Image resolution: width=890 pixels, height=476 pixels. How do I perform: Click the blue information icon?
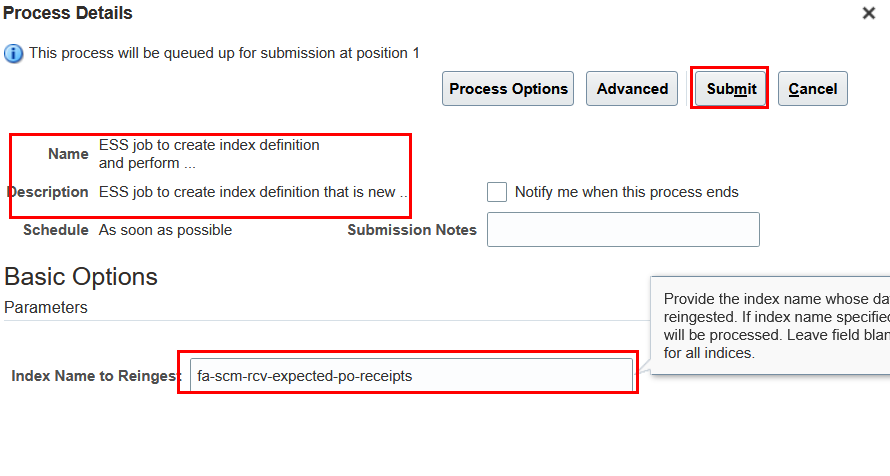pyautogui.click(x=14, y=54)
